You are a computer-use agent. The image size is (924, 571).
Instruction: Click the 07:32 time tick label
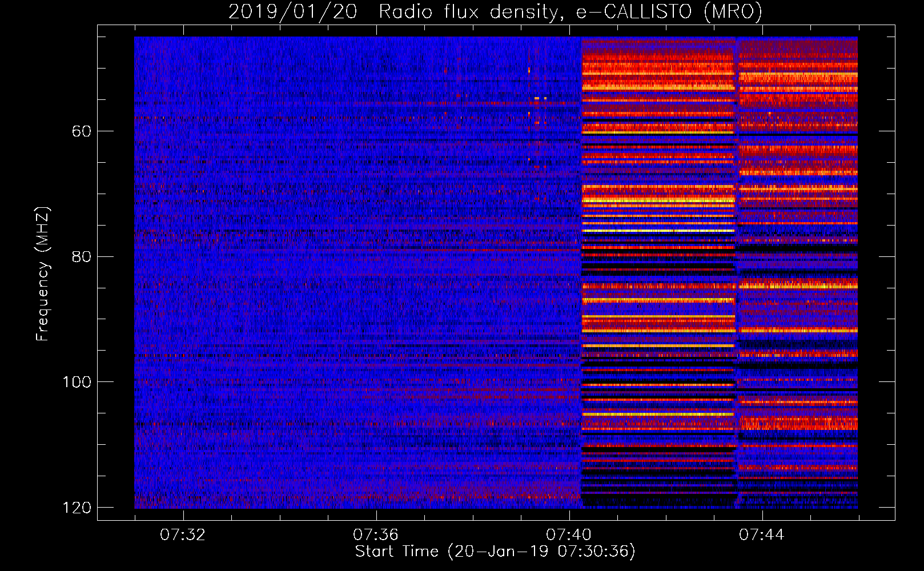coord(183,535)
